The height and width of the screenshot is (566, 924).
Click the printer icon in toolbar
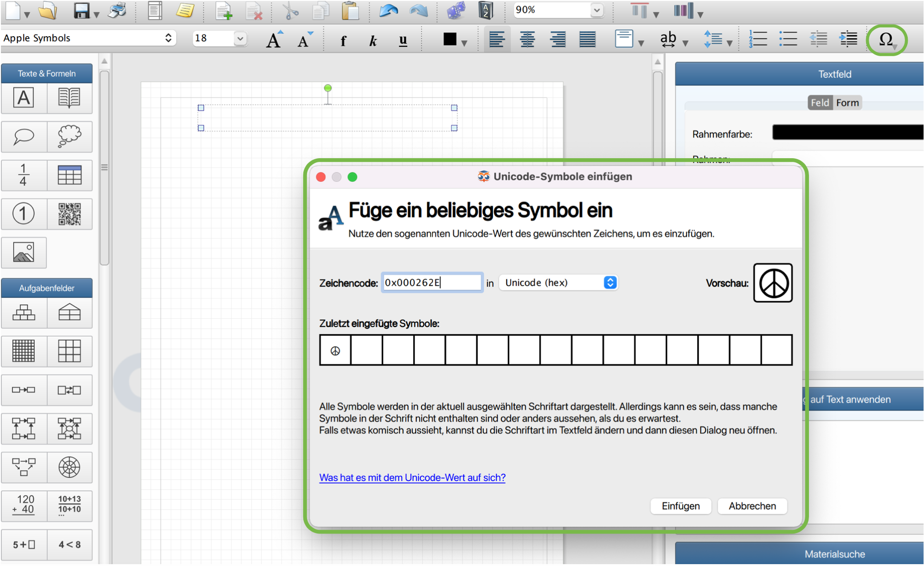[117, 10]
